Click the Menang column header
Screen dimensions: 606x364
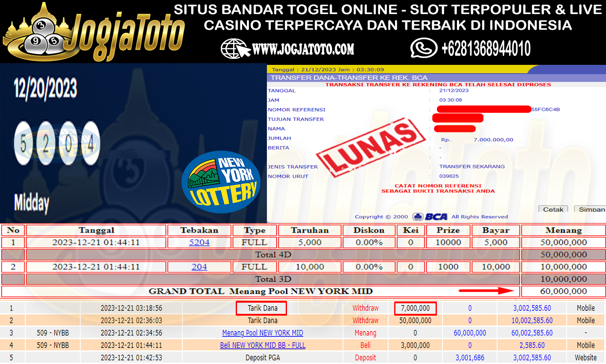click(563, 230)
